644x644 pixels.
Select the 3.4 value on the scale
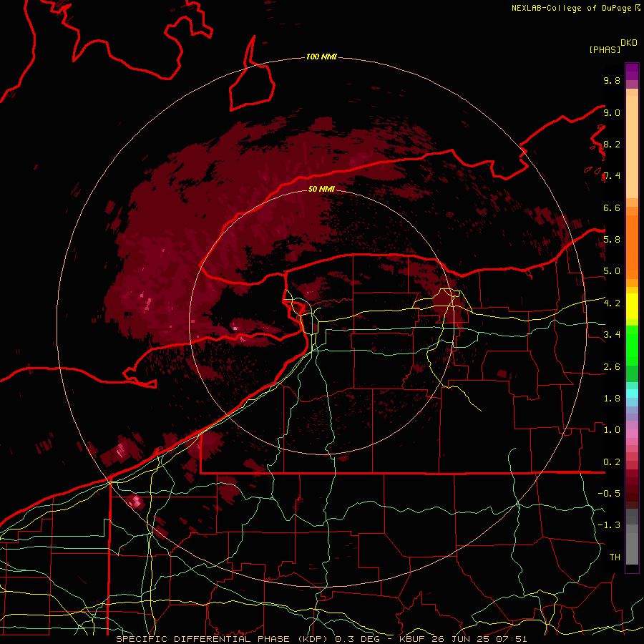612,335
